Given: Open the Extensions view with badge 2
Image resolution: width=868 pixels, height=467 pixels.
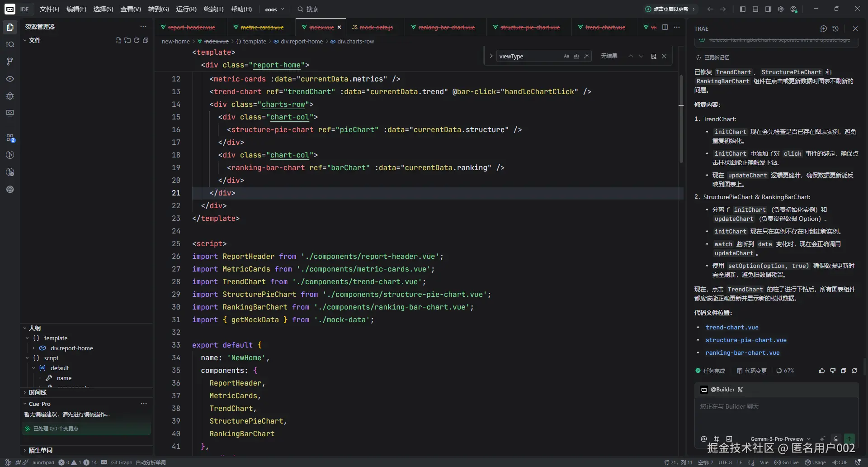Looking at the screenshot, I should (x=10, y=138).
